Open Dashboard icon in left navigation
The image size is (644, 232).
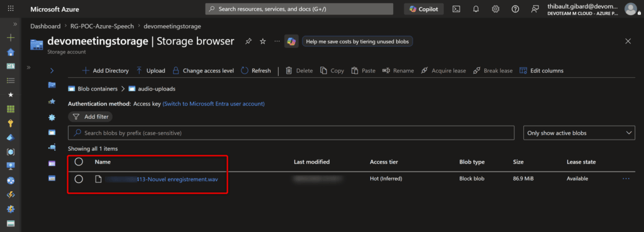11,66
